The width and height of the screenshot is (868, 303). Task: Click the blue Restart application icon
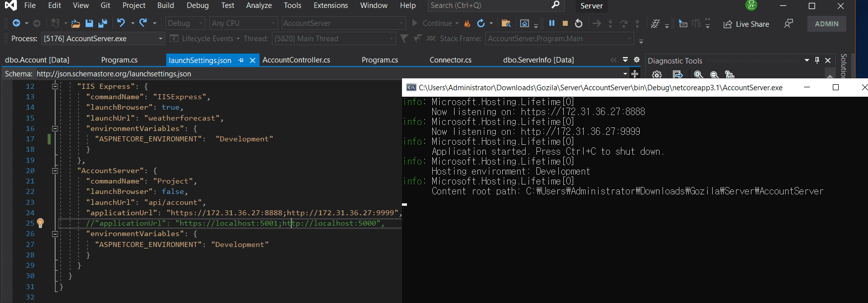pyautogui.click(x=481, y=23)
